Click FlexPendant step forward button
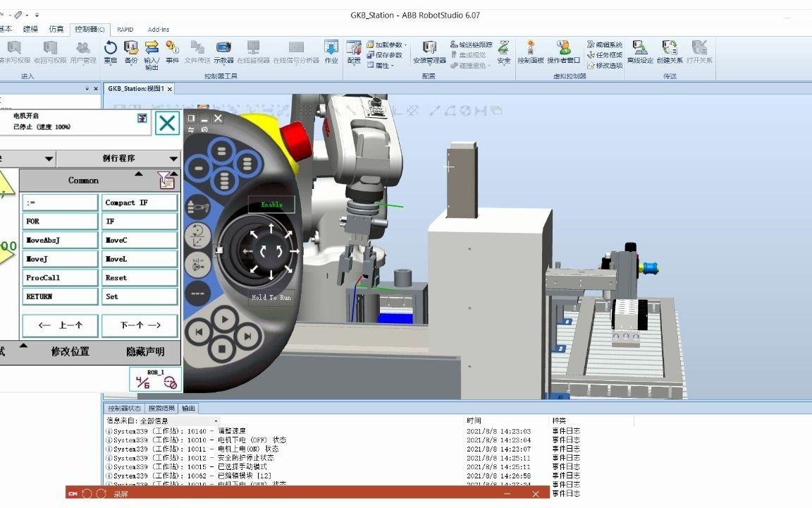Screen dimensions: 812x508 (247, 336)
